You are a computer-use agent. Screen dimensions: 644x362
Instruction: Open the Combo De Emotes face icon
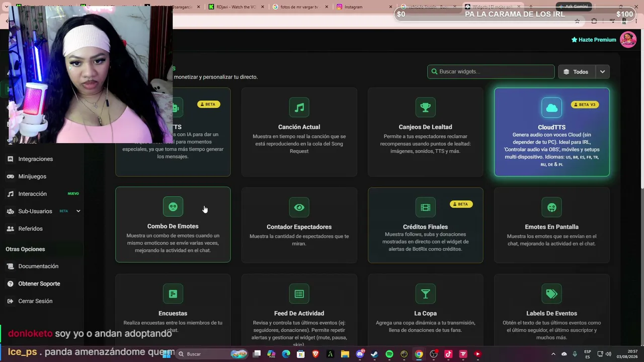(173, 207)
